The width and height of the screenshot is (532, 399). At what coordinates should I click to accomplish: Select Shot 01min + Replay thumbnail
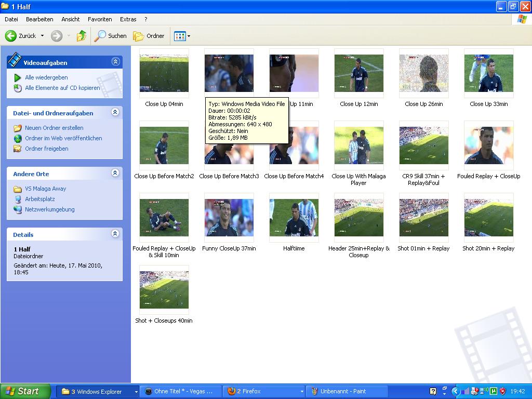(x=424, y=218)
